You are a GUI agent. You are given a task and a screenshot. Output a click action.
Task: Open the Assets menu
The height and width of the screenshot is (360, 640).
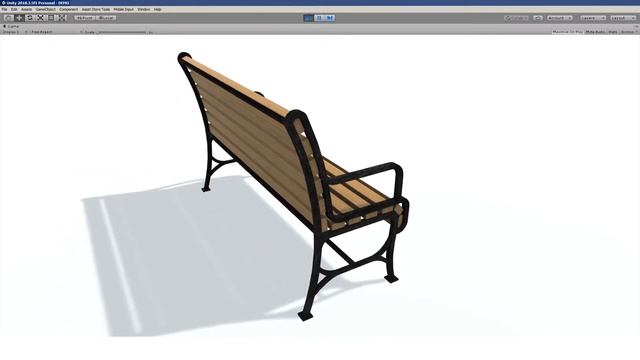[x=27, y=9]
